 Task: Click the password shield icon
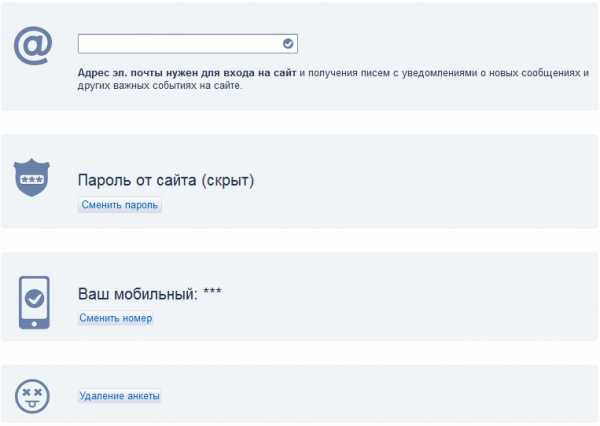click(33, 179)
